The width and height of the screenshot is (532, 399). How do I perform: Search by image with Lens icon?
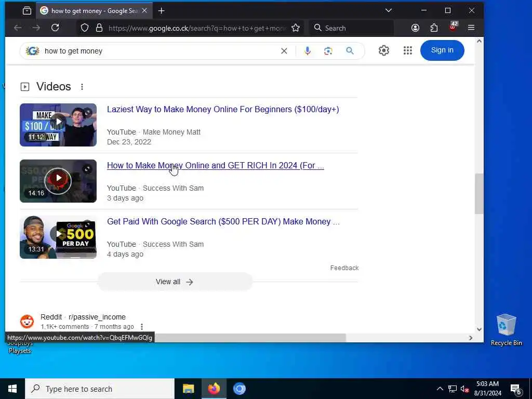coord(328,51)
